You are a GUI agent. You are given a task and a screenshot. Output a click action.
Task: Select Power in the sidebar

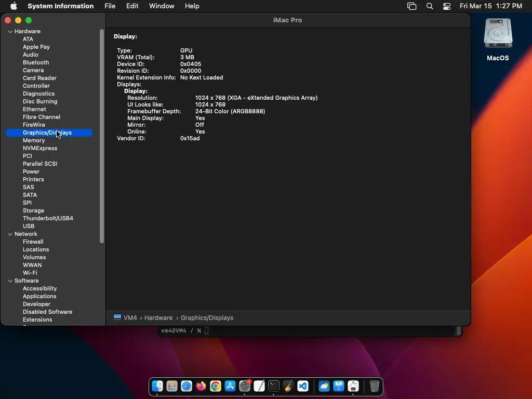[31, 171]
